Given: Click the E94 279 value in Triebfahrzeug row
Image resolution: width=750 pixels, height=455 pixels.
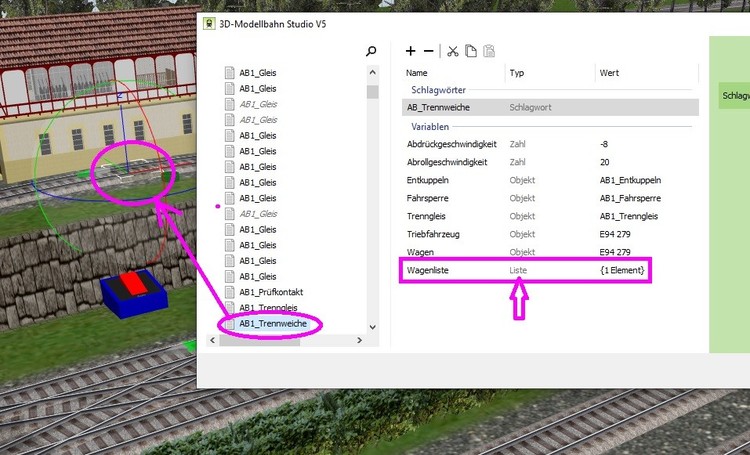Looking at the screenshot, I should point(615,234).
